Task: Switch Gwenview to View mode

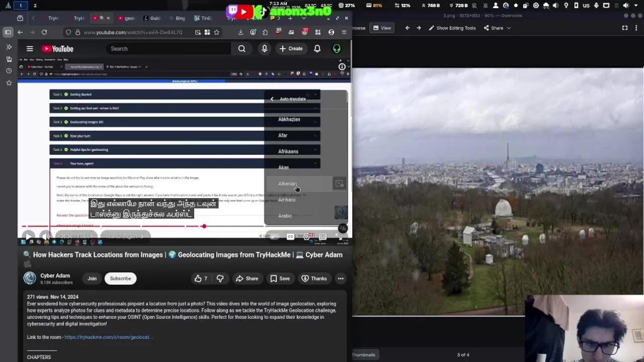Action: coord(382,28)
